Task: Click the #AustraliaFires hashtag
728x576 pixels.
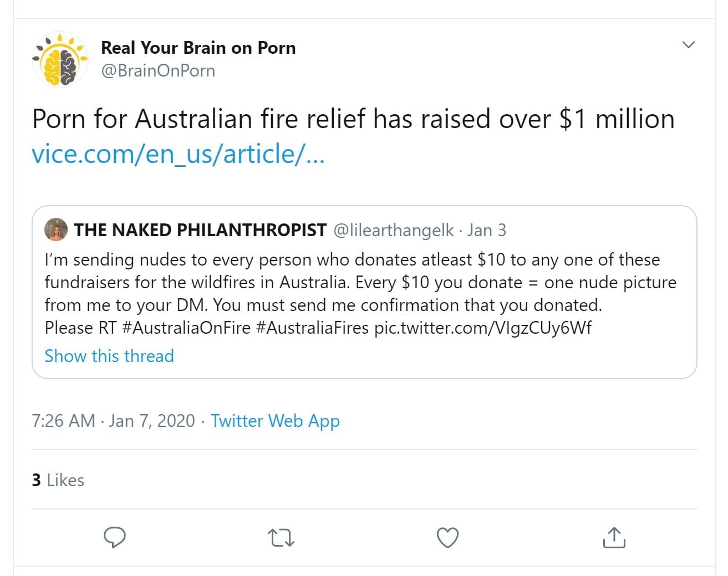Action: [x=312, y=328]
